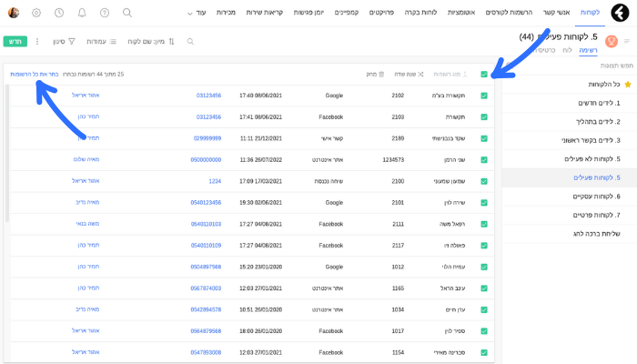This screenshot has height=364, width=637.
Task: Open the notifications bell
Action: coord(82,13)
